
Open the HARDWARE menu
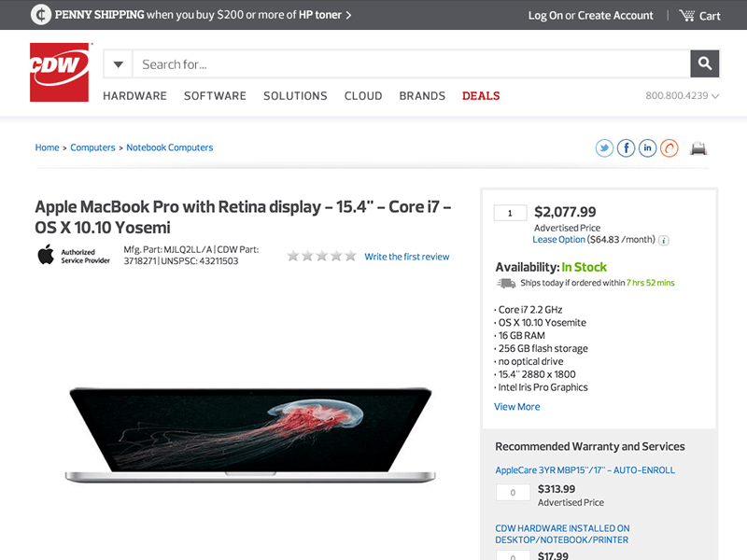pyautogui.click(x=134, y=96)
